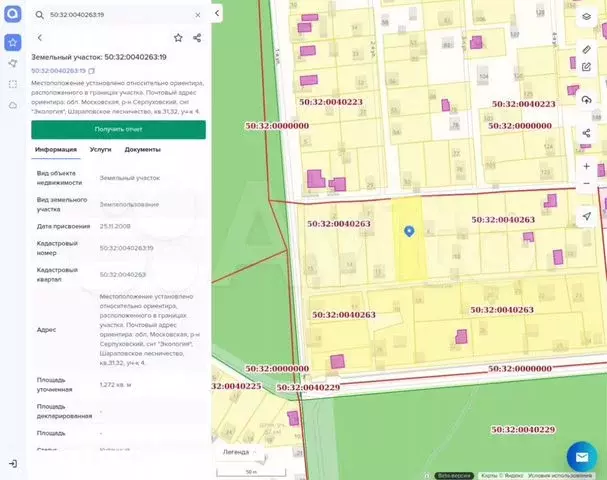This screenshot has width=607, height=480.
Task: Click the geolocation arrow button
Action: pos(586,216)
